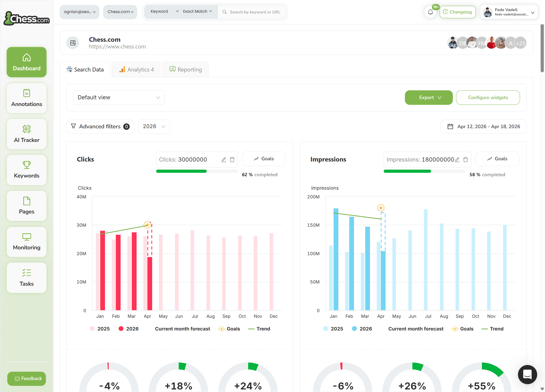This screenshot has height=392, width=545.
Task: Switch to the Reporting tab
Action: [x=185, y=70]
